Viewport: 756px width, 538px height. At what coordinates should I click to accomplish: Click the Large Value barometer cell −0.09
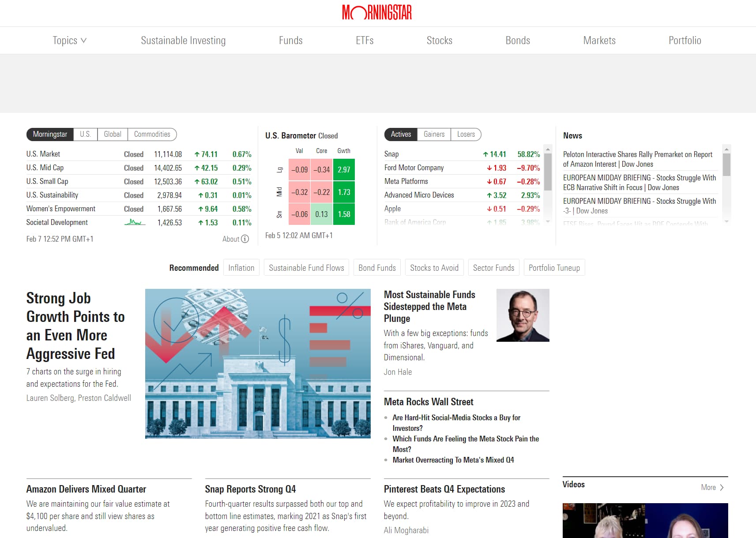pos(299,170)
